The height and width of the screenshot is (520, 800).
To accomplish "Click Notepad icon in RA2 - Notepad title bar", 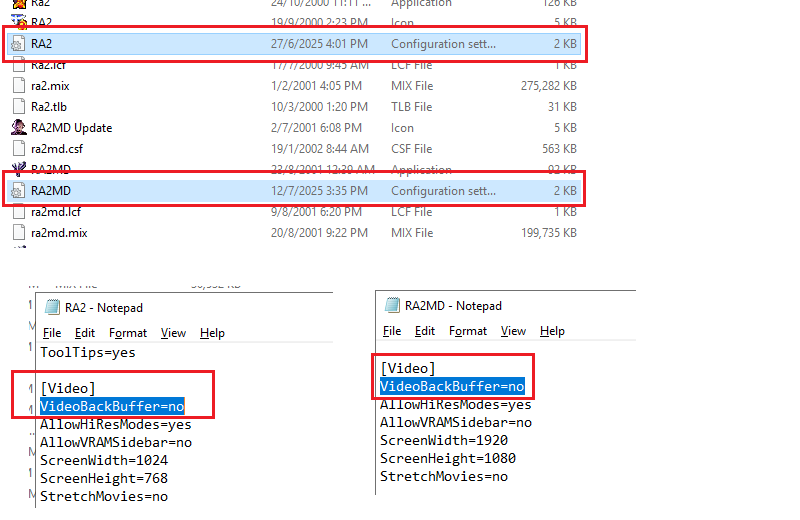I will 50,307.
